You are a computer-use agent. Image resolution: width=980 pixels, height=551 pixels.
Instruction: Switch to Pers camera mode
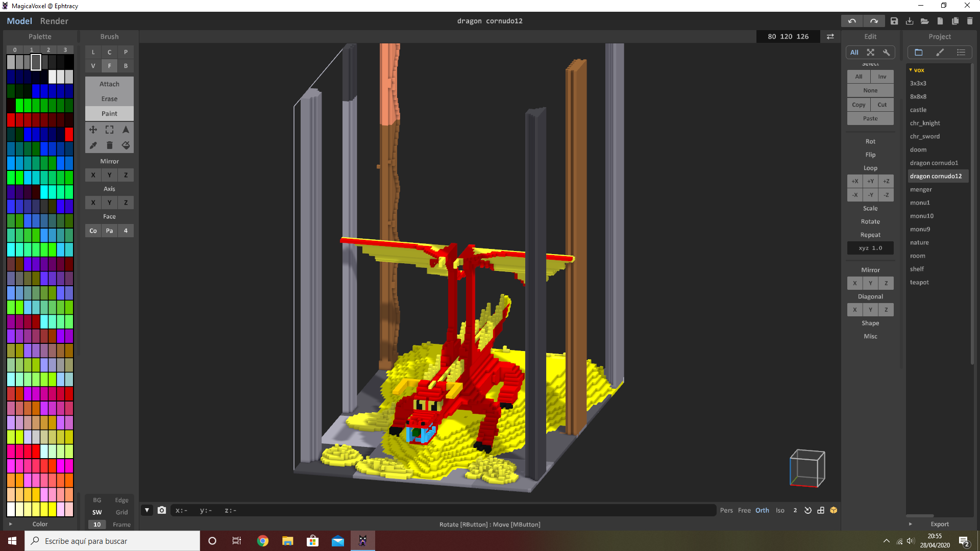click(x=726, y=510)
